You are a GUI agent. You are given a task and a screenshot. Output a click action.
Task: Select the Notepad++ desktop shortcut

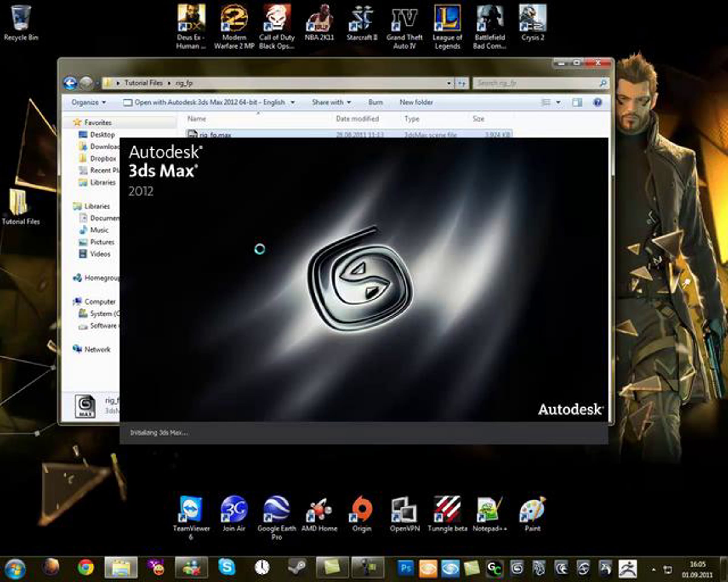click(490, 514)
